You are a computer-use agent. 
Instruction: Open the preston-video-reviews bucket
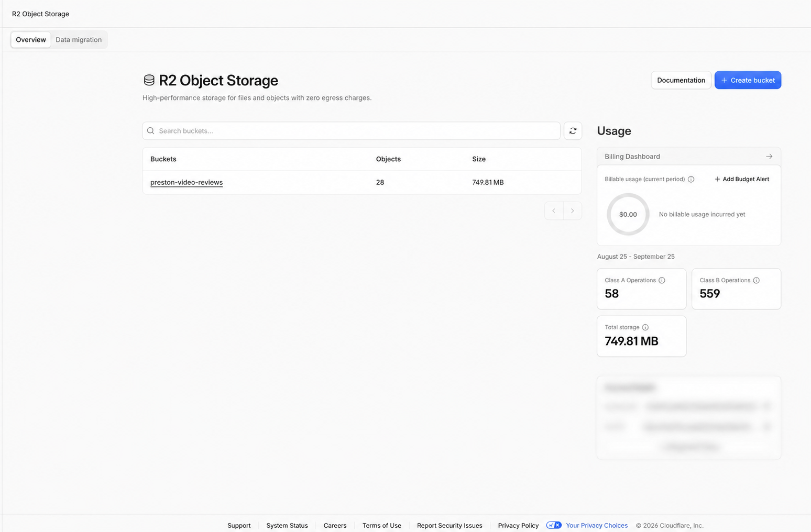[x=187, y=182]
